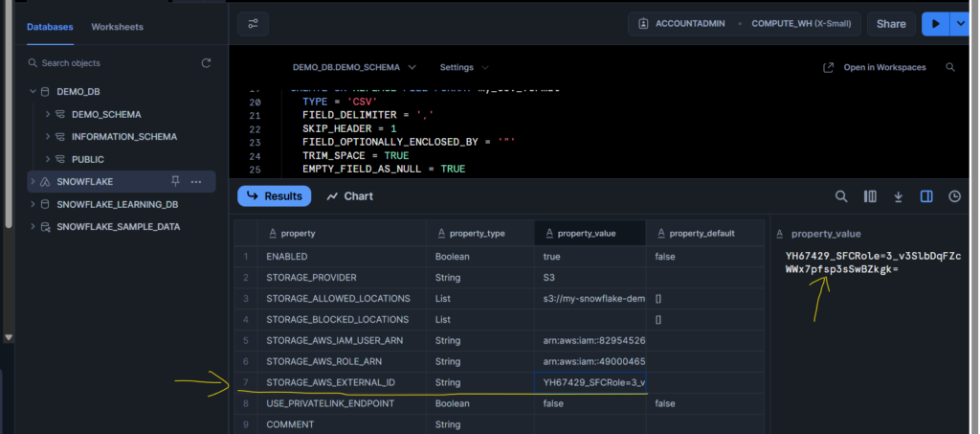Click the YH67429_SFCRole=3_v value cell
The height and width of the screenshot is (434, 980).
[x=590, y=382]
